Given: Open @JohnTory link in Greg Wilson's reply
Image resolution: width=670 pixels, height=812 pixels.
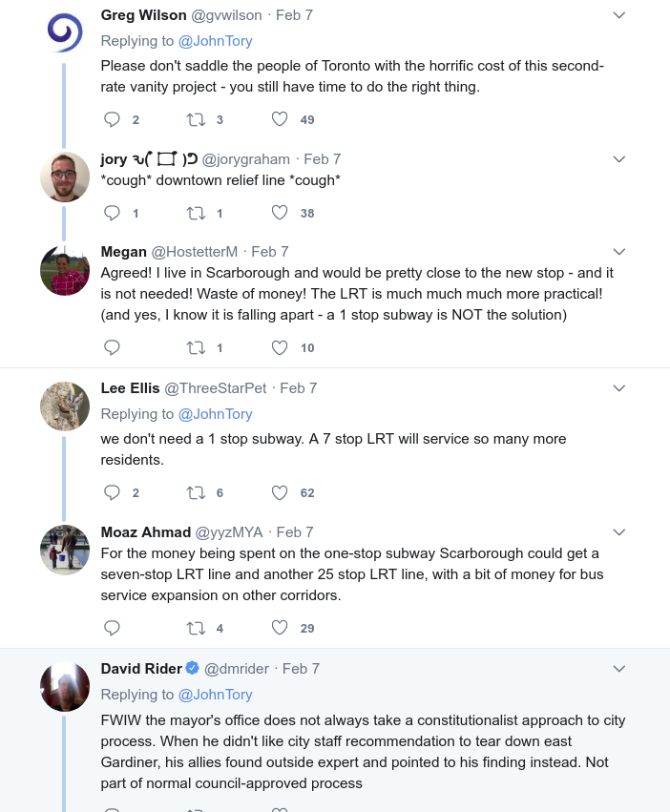Looking at the screenshot, I should [x=216, y=41].
